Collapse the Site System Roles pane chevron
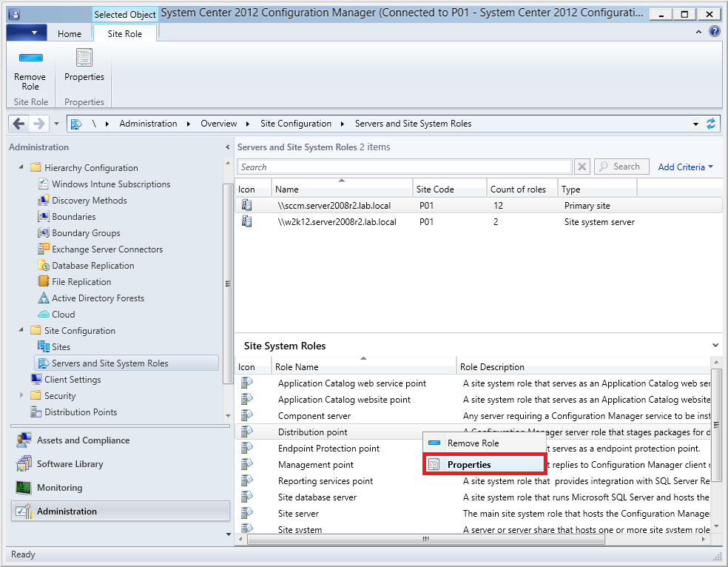 (715, 346)
